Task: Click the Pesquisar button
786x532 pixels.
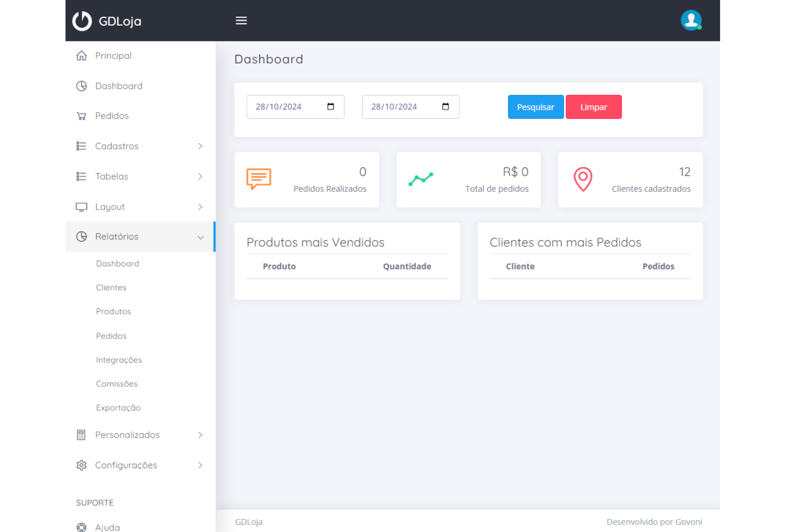Action: (535, 107)
